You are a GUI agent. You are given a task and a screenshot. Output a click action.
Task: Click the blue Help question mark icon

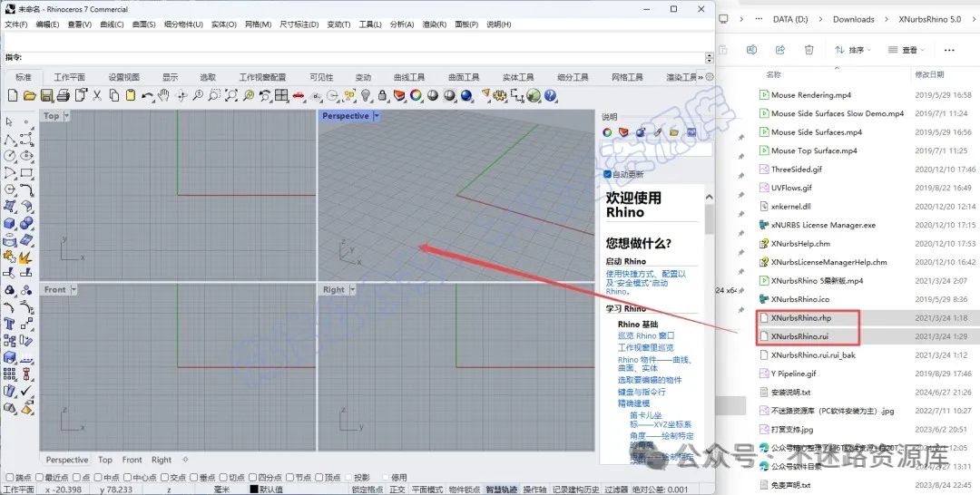550,95
